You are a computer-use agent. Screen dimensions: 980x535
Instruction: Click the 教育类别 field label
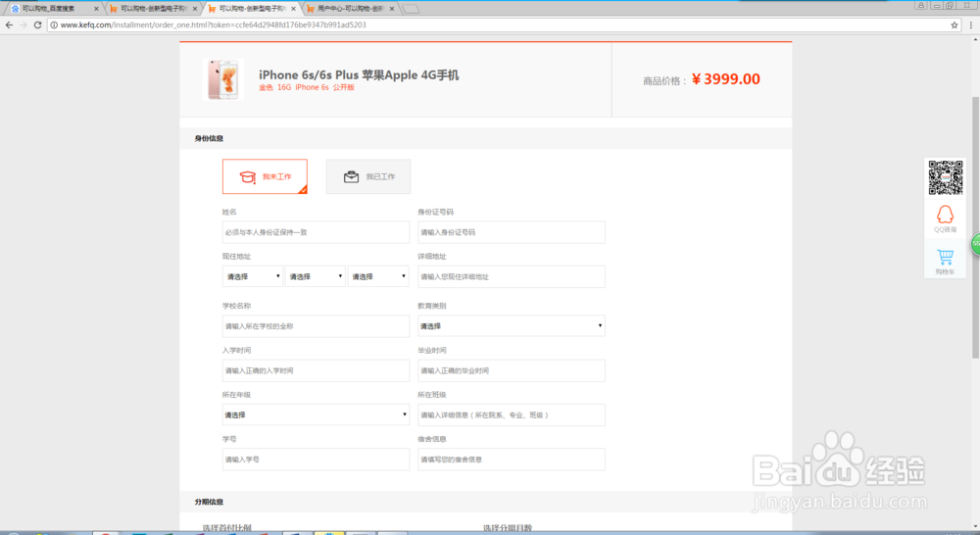(432, 306)
